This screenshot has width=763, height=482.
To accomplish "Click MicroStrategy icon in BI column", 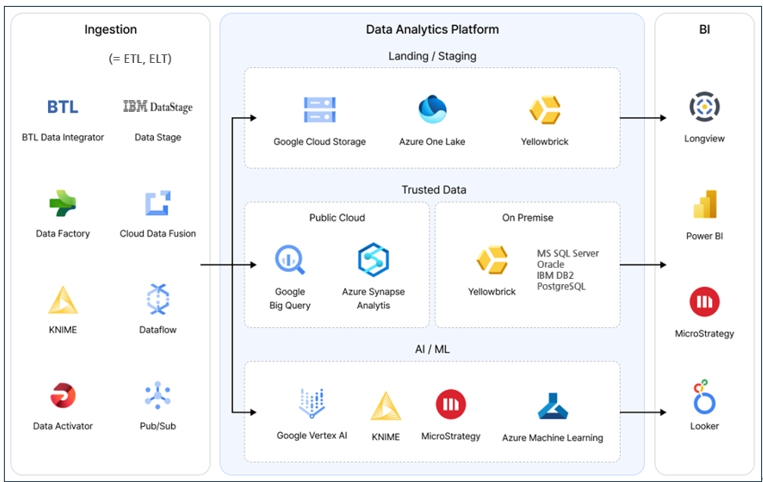I will tap(704, 302).
